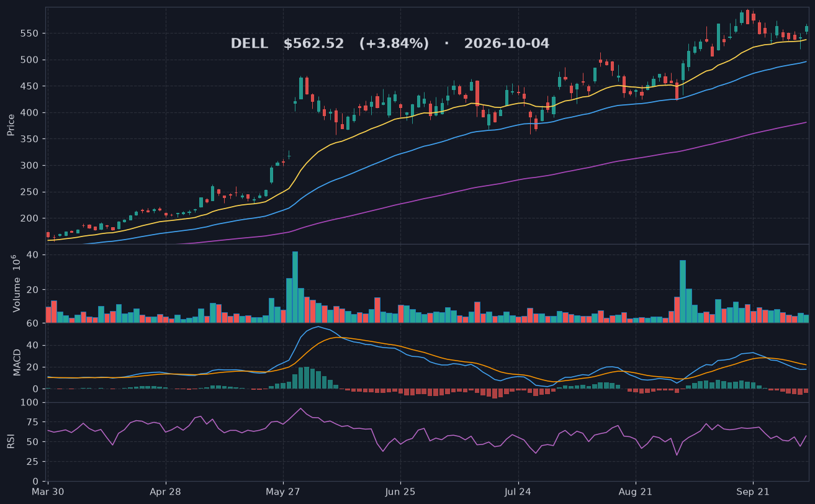The width and height of the screenshot is (815, 504).
Task: Click the 2026-10-04 date in the title
Action: (507, 44)
